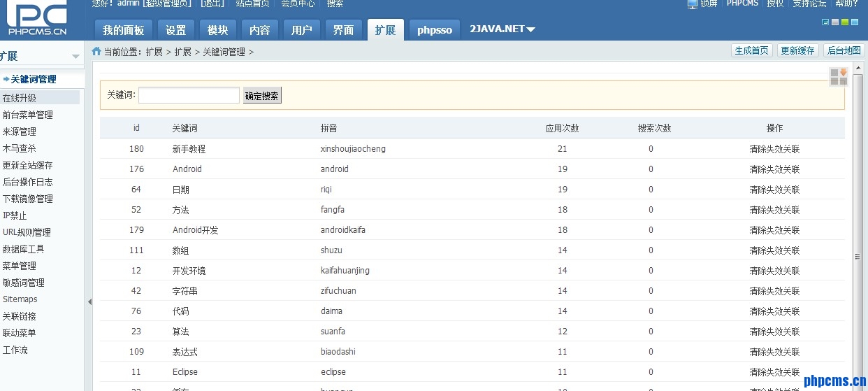The height and width of the screenshot is (391, 868).
Task: Open the 我的面板 tab
Action: pos(123,30)
